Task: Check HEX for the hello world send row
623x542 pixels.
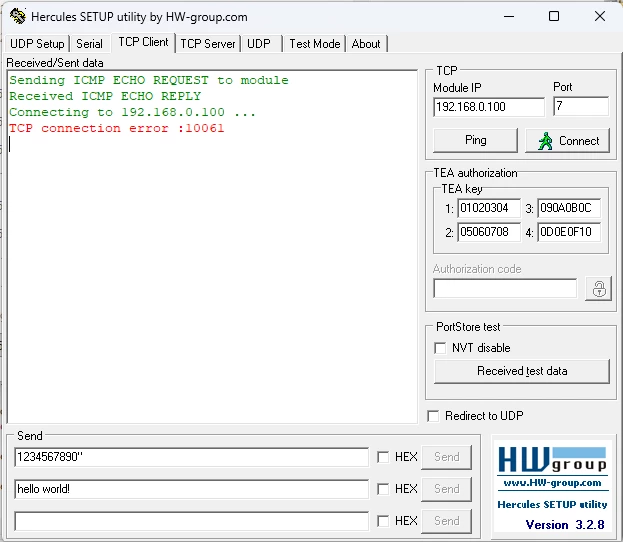Action: (383, 489)
